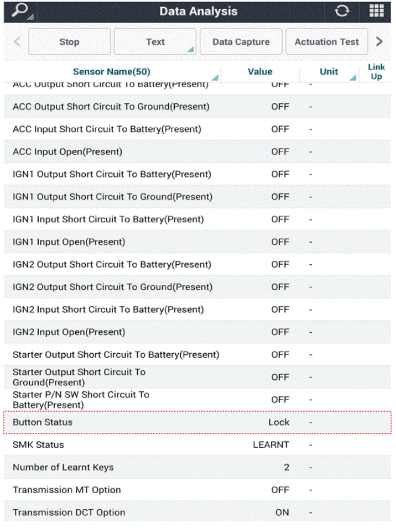396x532 pixels.
Task: Click the Link Up column header
Action: pos(376,72)
